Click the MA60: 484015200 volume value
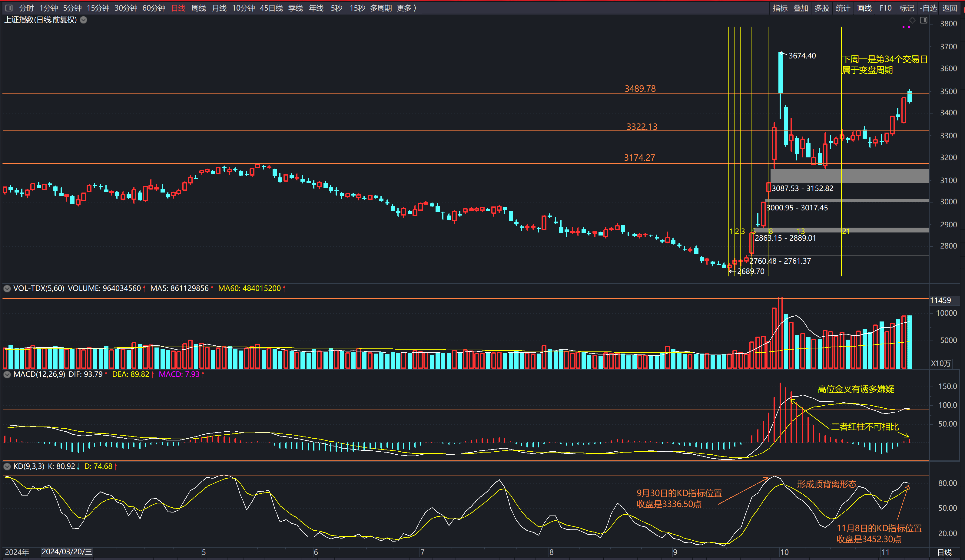The height and width of the screenshot is (560, 965). tap(249, 288)
